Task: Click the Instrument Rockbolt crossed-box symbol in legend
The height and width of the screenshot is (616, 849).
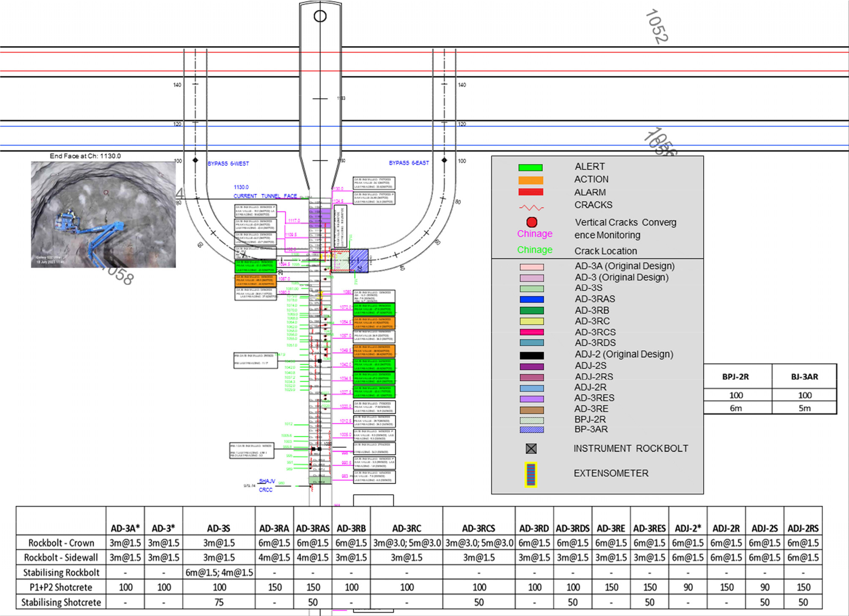Action: click(x=531, y=449)
